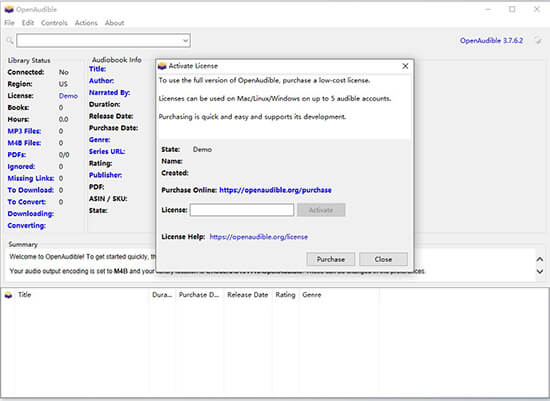
Task: Click the To Download link
Action: point(31,190)
